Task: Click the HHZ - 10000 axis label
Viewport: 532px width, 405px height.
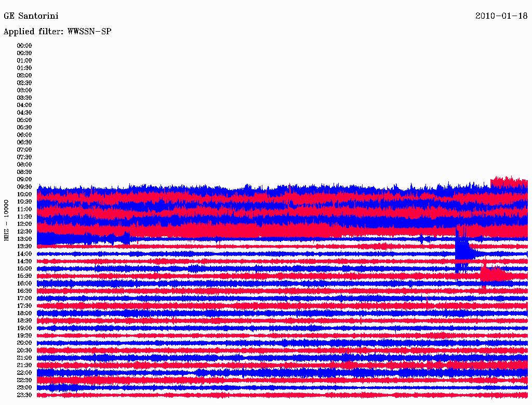Action: click(6, 221)
